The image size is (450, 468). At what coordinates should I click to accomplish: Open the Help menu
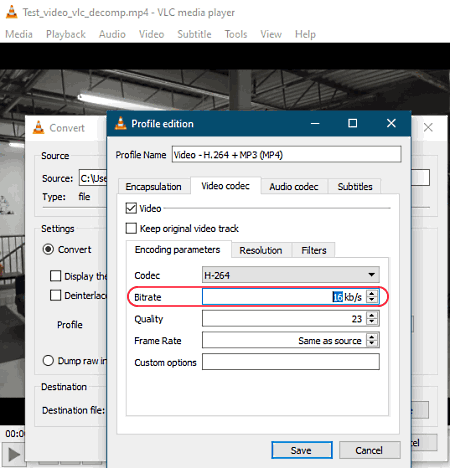[305, 34]
